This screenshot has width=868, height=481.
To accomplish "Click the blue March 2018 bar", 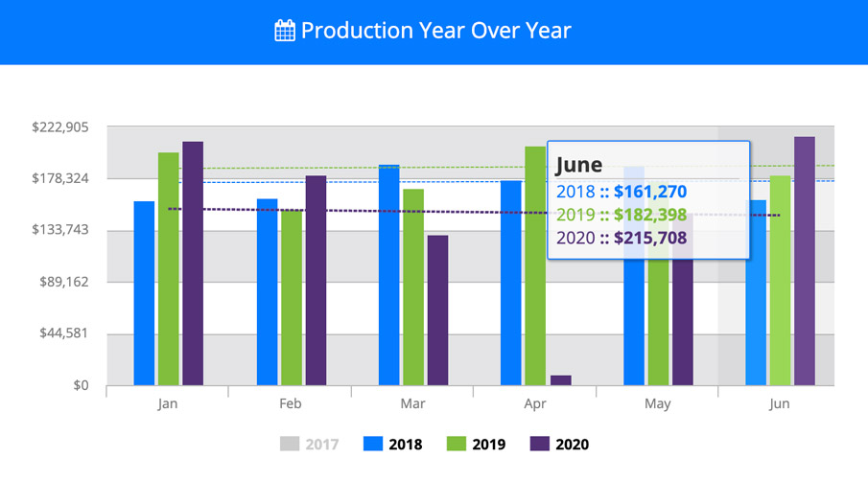I will [388, 275].
